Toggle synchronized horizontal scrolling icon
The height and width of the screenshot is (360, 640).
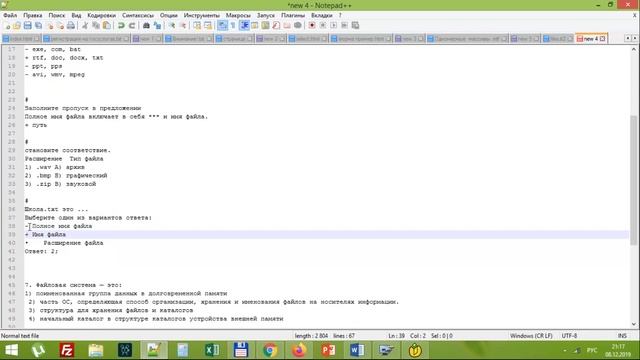tap(208, 26)
